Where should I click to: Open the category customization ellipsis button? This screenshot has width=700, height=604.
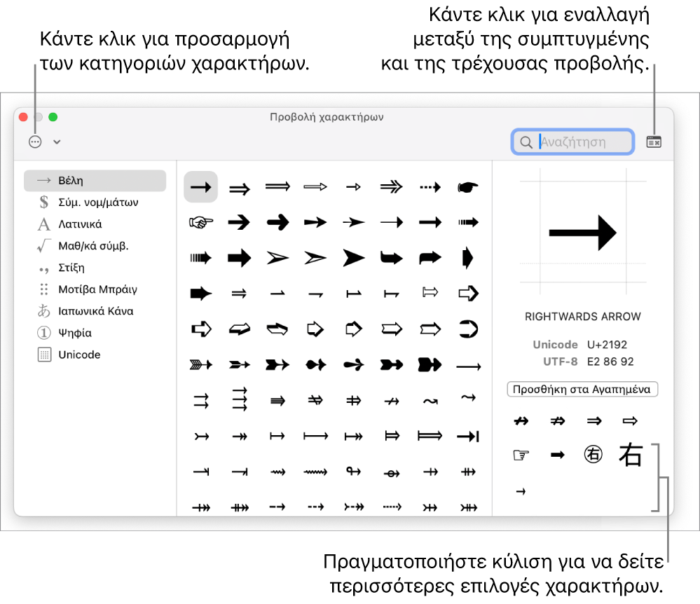[35, 142]
